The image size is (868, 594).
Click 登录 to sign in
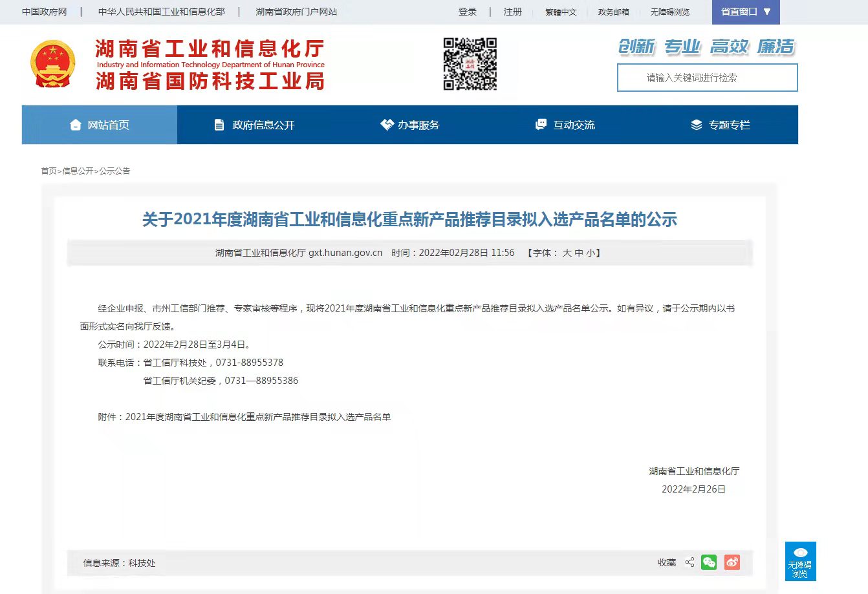click(x=468, y=12)
